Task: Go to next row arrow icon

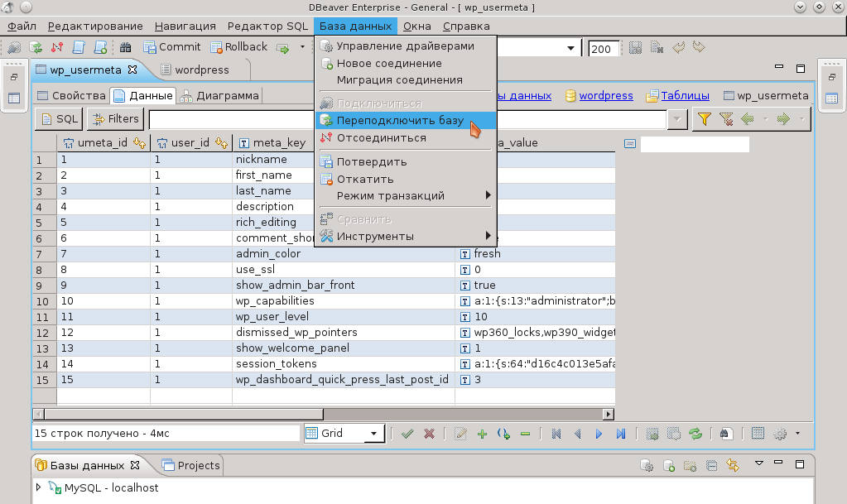Action: [x=599, y=433]
